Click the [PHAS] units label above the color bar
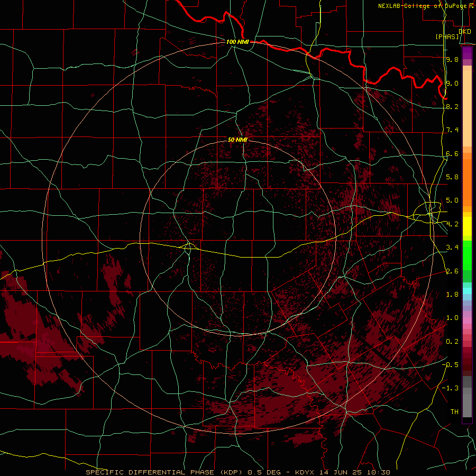Viewport: 476px width, 476px height. [x=447, y=37]
